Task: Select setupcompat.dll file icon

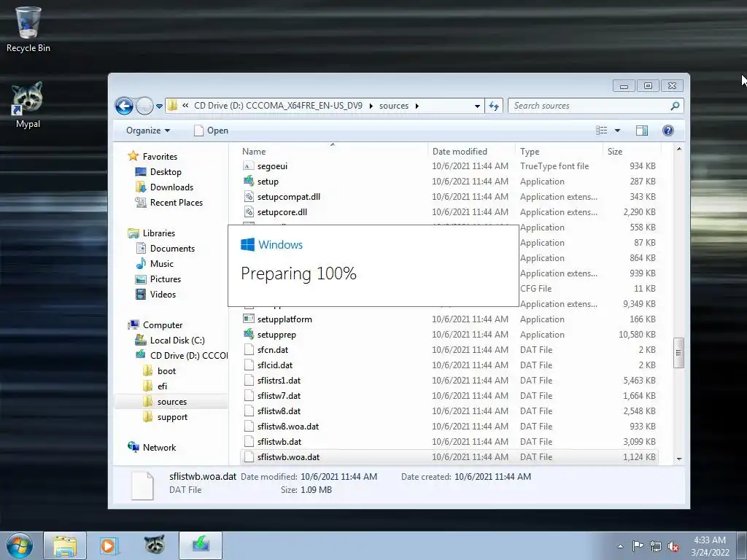Action: pos(248,196)
